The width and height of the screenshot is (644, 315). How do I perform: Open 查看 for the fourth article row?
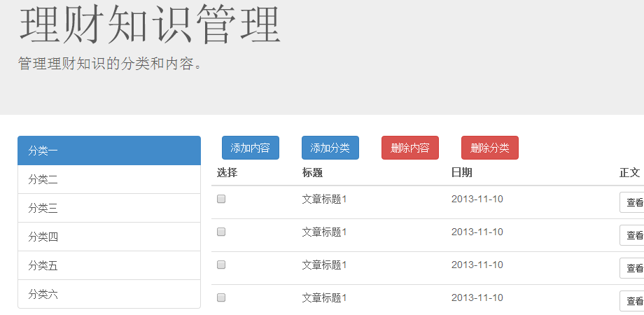point(632,301)
